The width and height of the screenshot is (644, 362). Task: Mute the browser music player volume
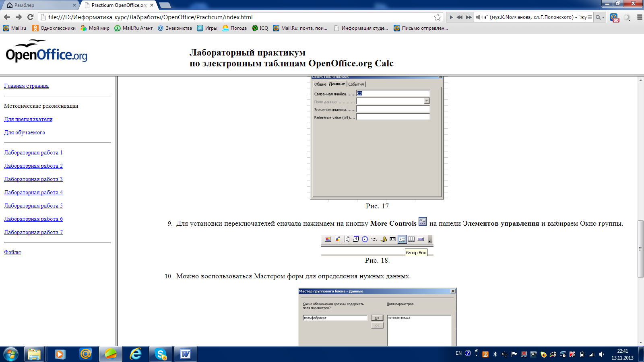click(x=479, y=17)
